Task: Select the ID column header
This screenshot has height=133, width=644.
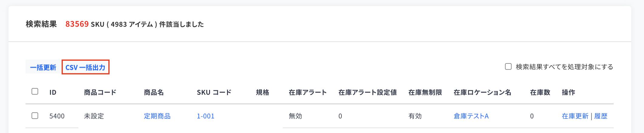Action: [53, 92]
